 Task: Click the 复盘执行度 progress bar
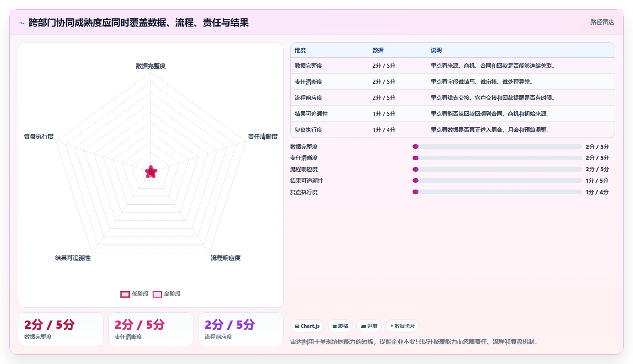coord(497,192)
